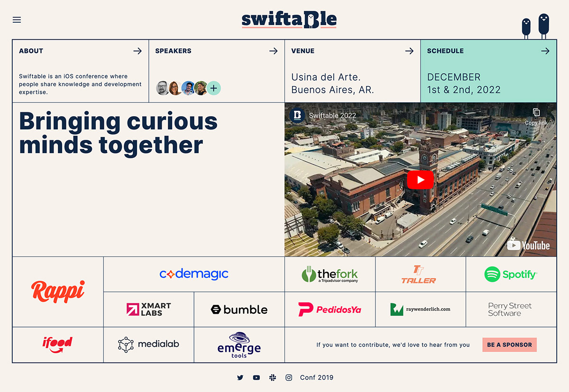The width and height of the screenshot is (569, 392).
Task: Open the Xmart Labs sponsor logo
Action: point(148,310)
